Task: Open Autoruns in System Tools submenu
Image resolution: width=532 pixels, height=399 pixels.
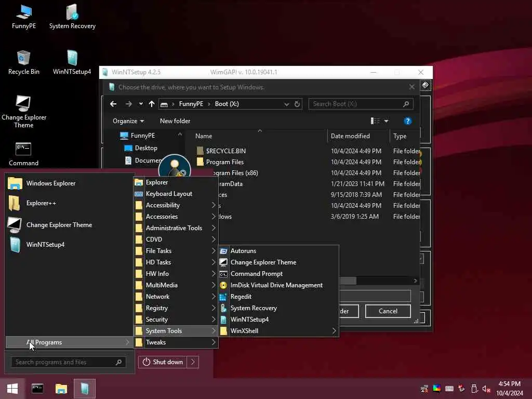Action: click(278, 251)
